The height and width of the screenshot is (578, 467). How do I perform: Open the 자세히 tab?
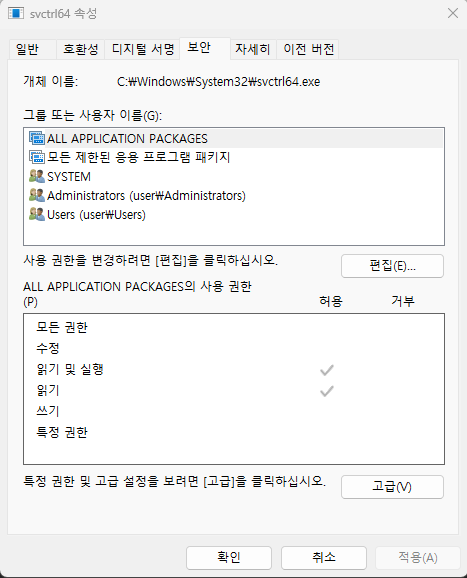pos(253,49)
